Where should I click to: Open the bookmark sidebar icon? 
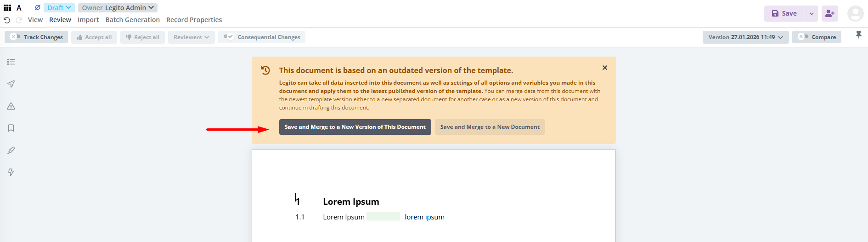tap(11, 128)
